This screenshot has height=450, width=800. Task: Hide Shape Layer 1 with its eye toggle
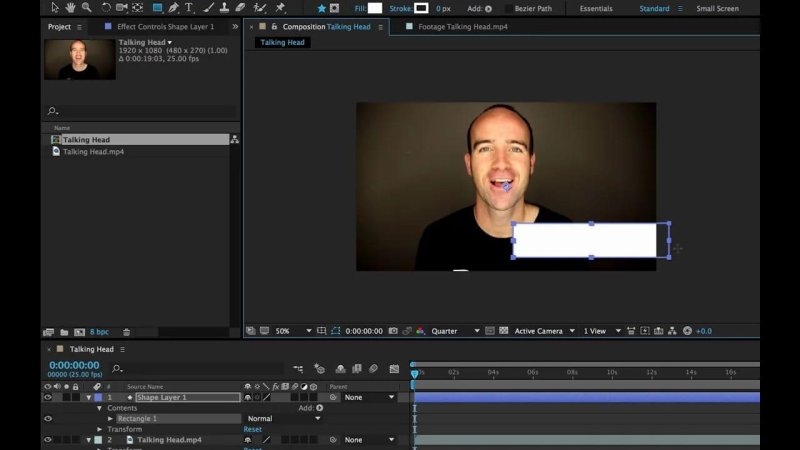(47, 397)
